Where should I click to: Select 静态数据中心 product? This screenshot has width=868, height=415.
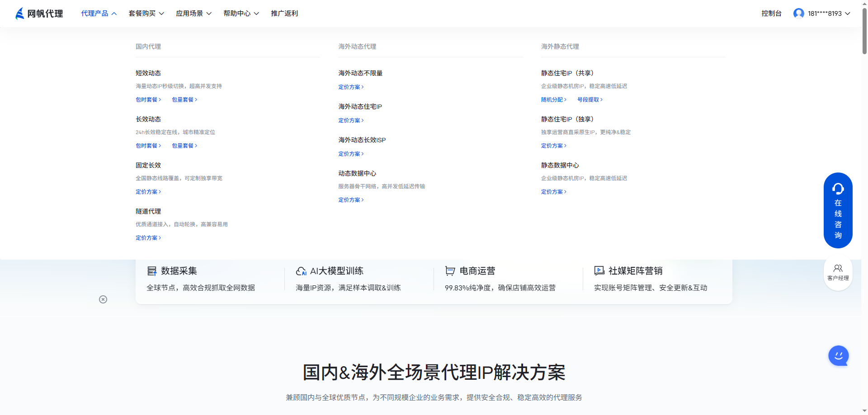[560, 165]
